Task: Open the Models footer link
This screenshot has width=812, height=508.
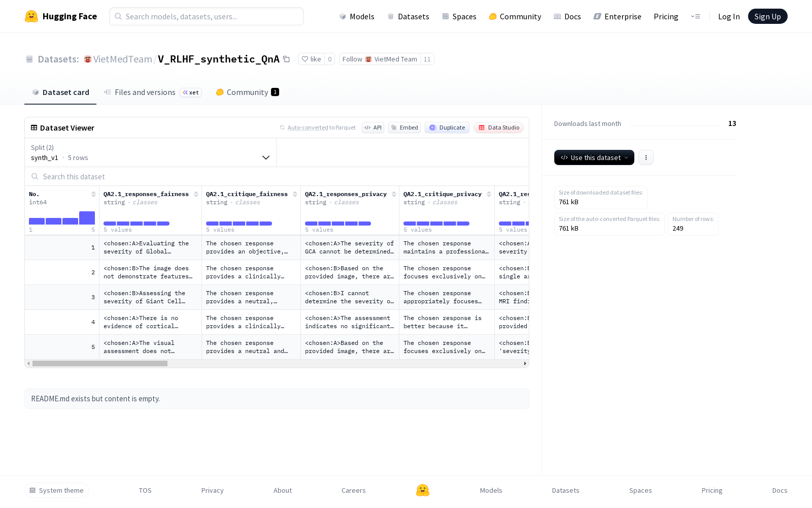Action: (x=491, y=490)
